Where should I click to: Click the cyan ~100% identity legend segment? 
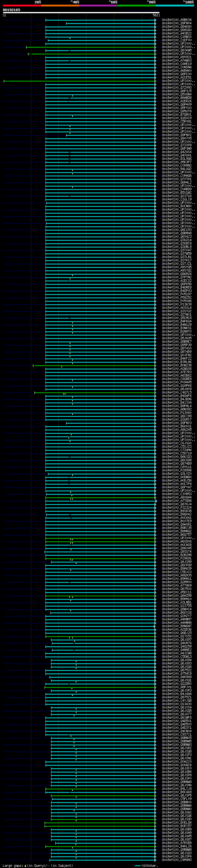175,6
